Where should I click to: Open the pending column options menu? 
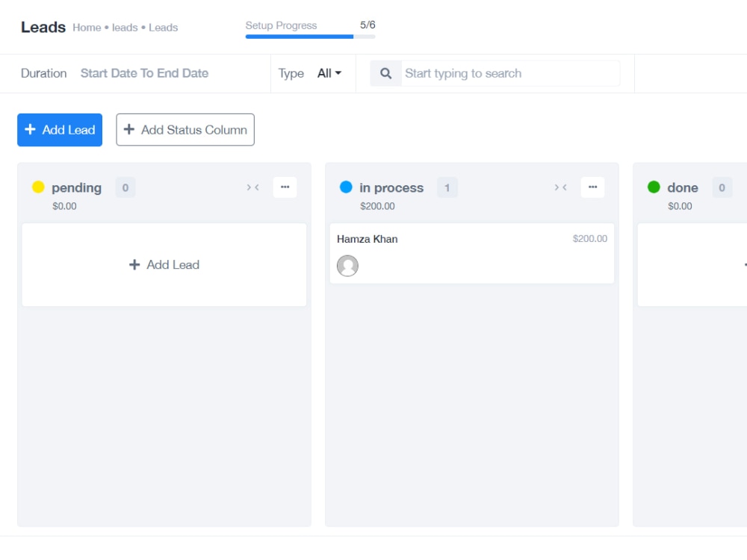(285, 187)
